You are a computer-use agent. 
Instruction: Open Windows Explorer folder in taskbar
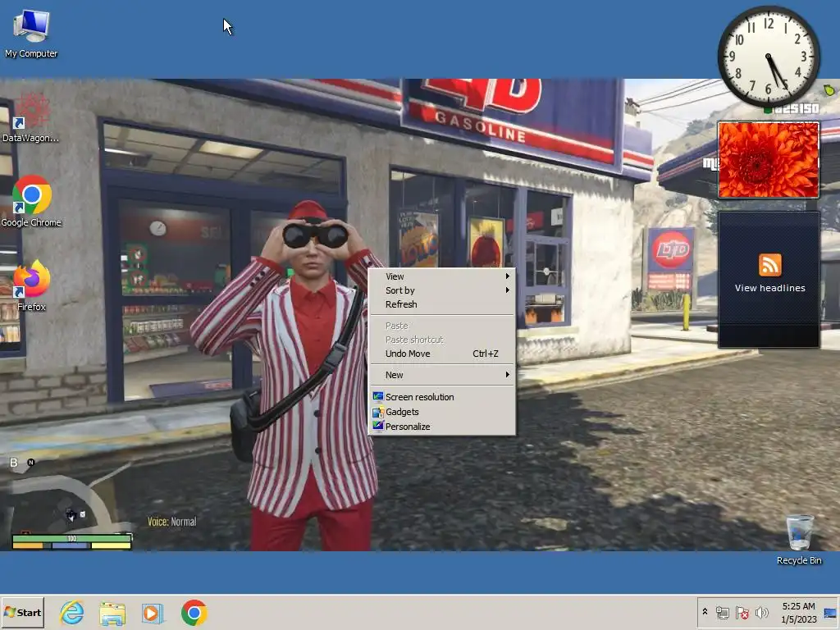112,613
